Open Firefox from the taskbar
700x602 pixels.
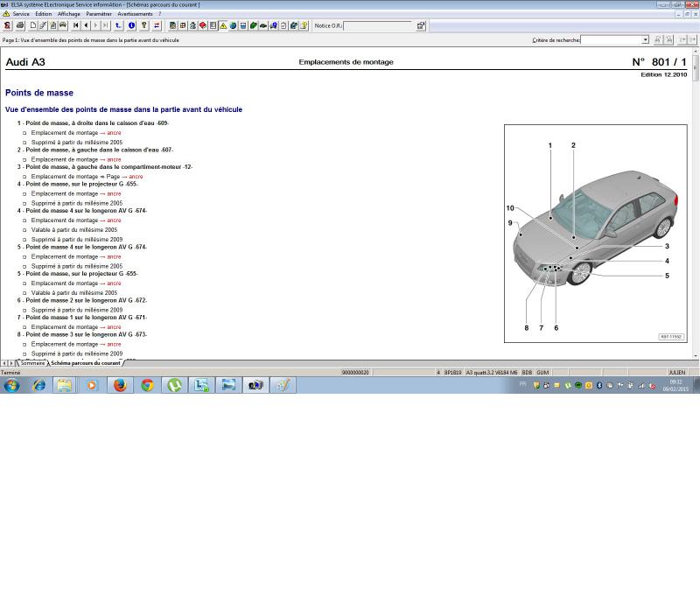coord(120,385)
